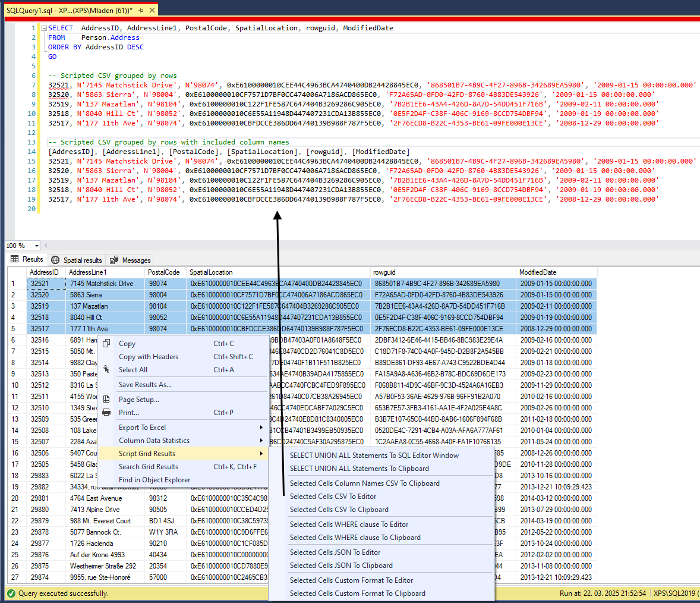Click the AddressID cell 29883
This screenshot has height=603, width=700.
click(46, 476)
